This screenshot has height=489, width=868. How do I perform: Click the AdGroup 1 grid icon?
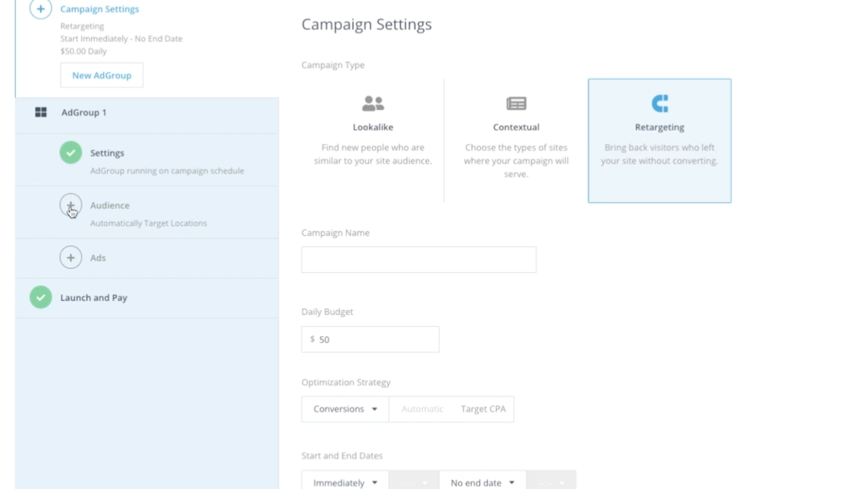coord(41,112)
